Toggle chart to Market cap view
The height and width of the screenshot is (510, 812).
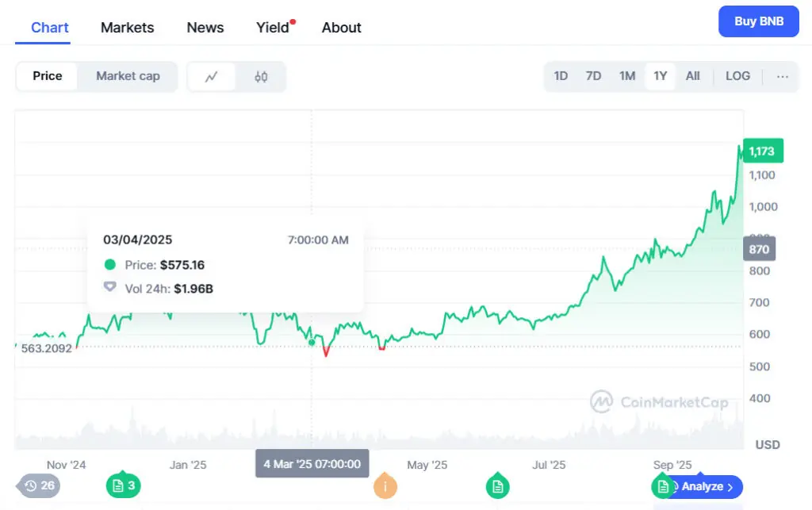click(x=128, y=76)
